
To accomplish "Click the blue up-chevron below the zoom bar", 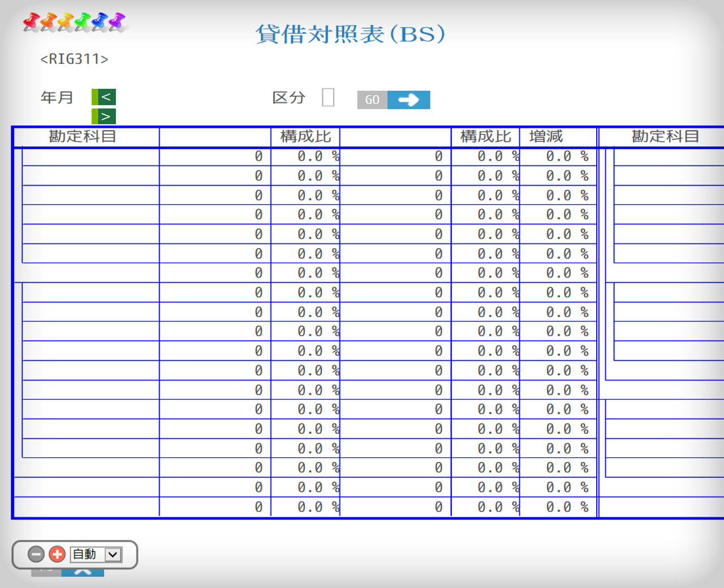I will pyautogui.click(x=83, y=572).
